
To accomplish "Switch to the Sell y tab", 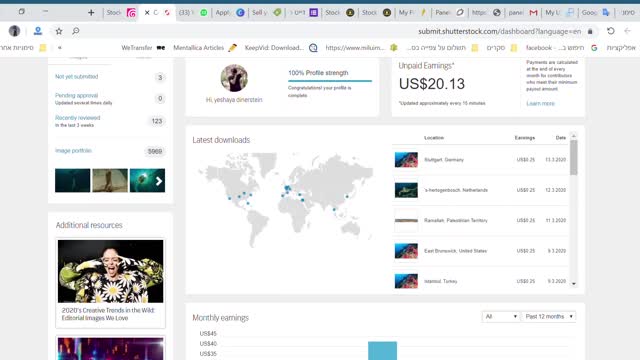I will pos(266,13).
